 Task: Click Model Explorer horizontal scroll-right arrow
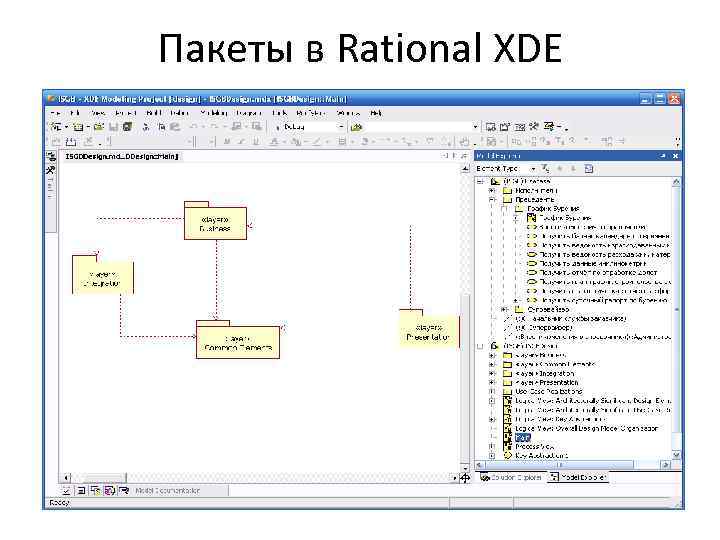tap(666, 465)
